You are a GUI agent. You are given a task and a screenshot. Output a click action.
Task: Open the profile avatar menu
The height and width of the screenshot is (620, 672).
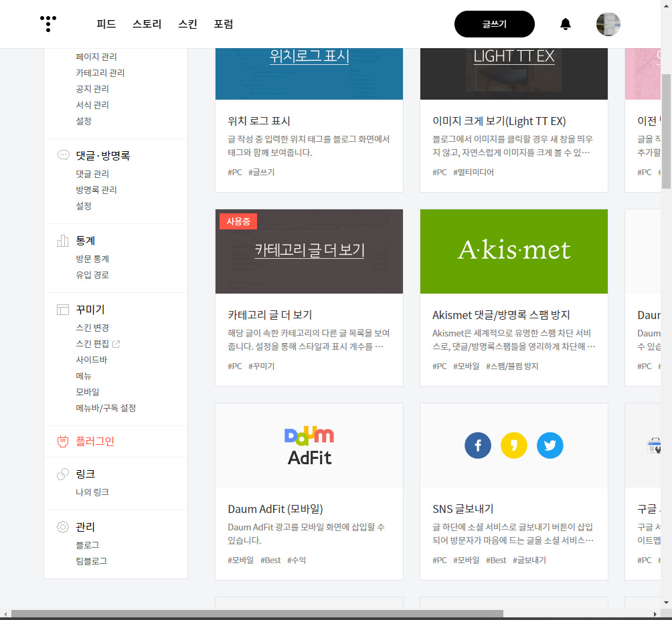point(608,24)
